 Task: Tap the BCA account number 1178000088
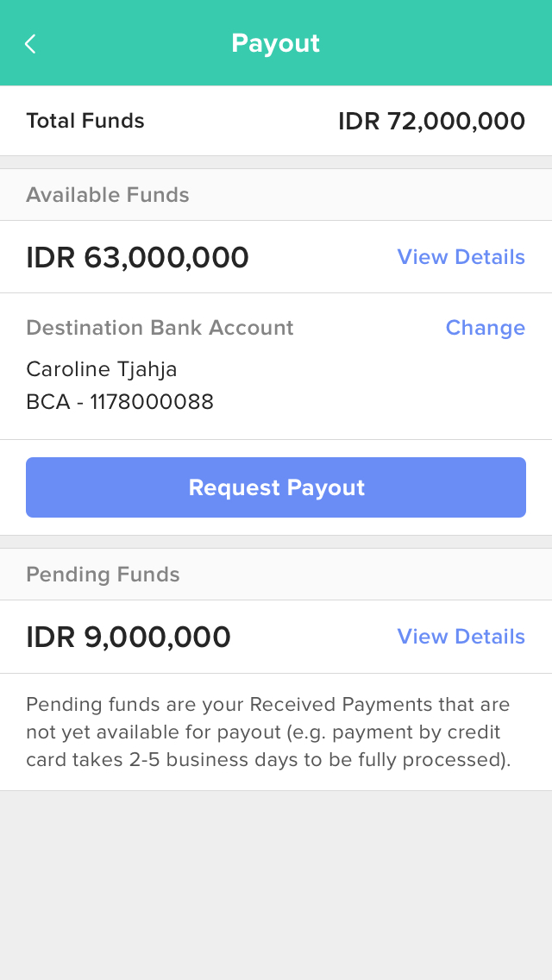click(120, 402)
